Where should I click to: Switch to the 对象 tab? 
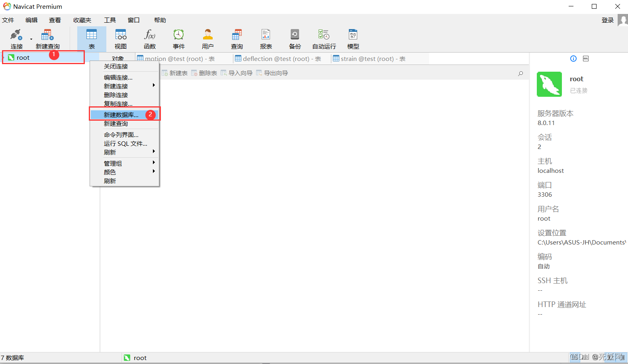click(118, 59)
